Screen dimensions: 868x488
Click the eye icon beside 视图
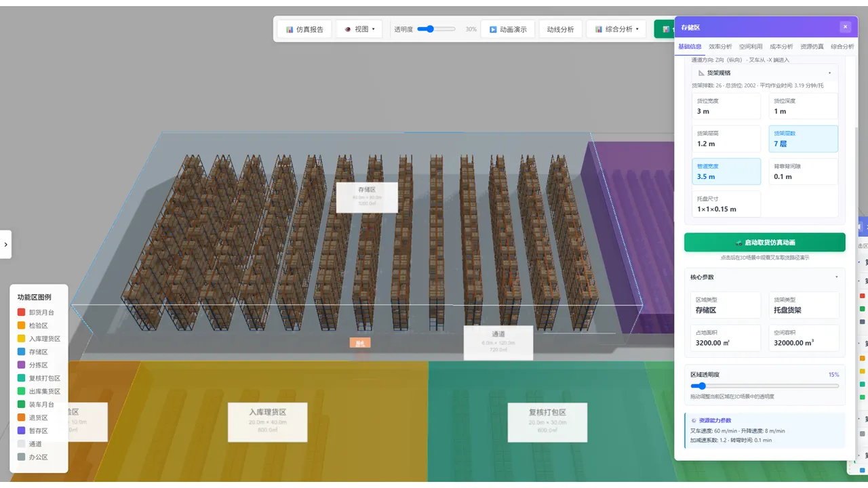[x=348, y=29]
